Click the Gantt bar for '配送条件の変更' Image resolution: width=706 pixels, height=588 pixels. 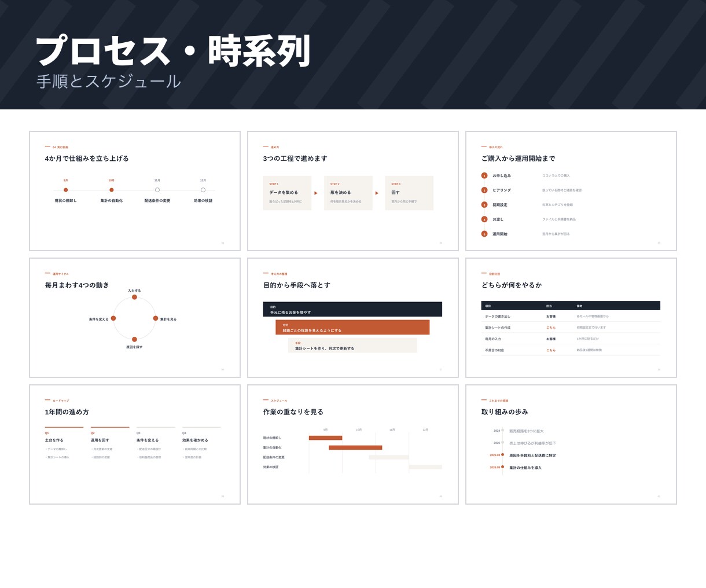pyautogui.click(x=389, y=457)
